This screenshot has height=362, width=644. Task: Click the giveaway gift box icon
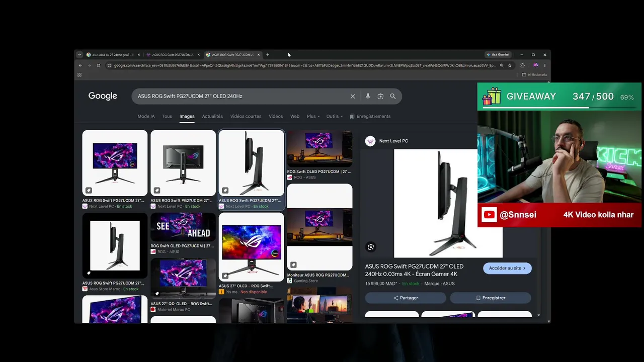pyautogui.click(x=492, y=96)
